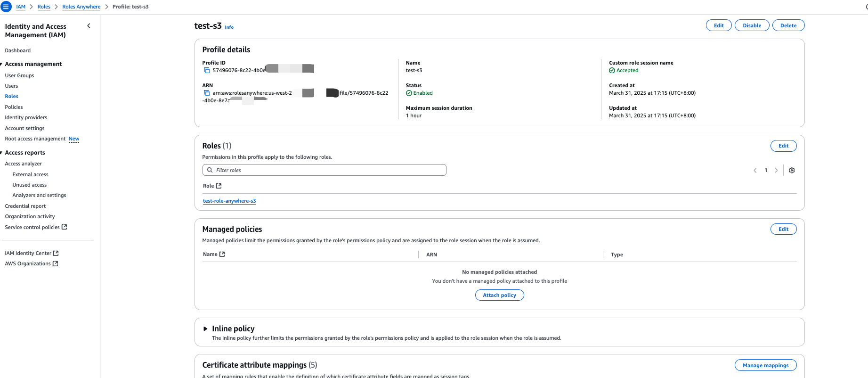Click the Filter roles search field
This screenshot has height=378, width=868.
(x=324, y=170)
